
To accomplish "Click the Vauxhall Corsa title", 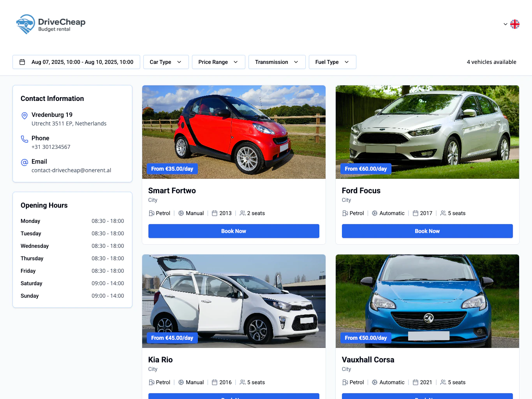I will pyautogui.click(x=368, y=360).
